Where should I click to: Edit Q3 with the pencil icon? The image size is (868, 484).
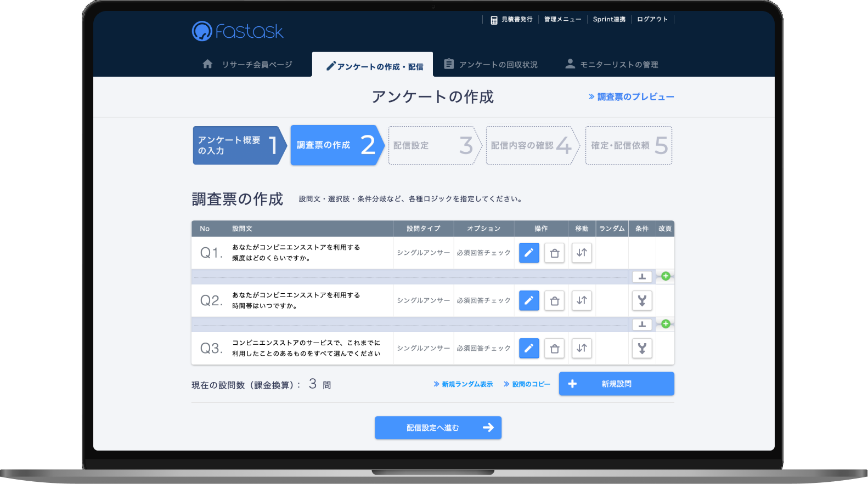[529, 348]
